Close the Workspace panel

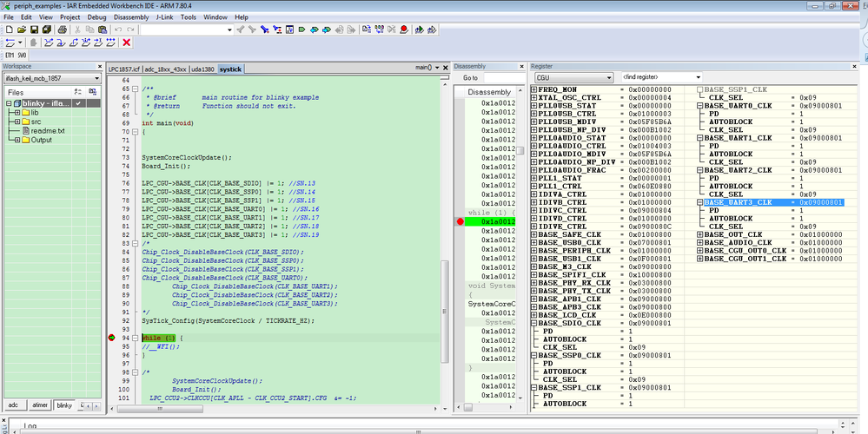pyautogui.click(x=99, y=66)
